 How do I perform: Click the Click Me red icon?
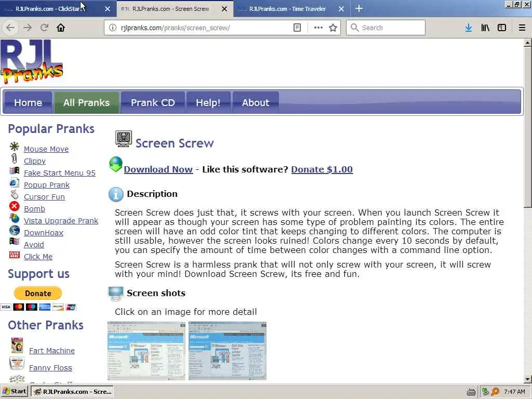(x=14, y=255)
